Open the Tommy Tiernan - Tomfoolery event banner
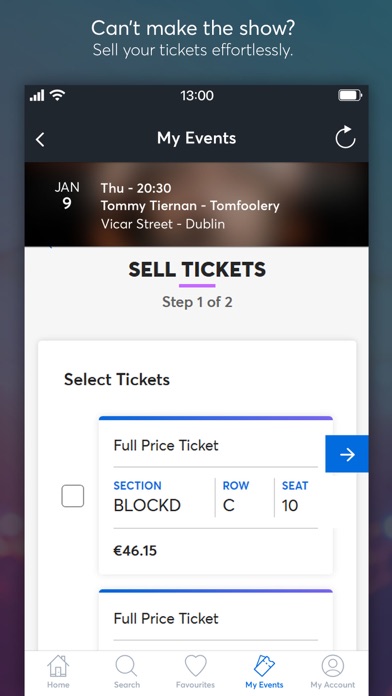 click(x=196, y=204)
